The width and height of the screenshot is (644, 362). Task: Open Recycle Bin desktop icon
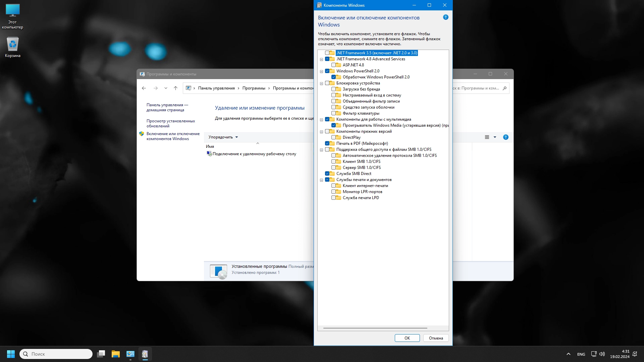tap(13, 45)
